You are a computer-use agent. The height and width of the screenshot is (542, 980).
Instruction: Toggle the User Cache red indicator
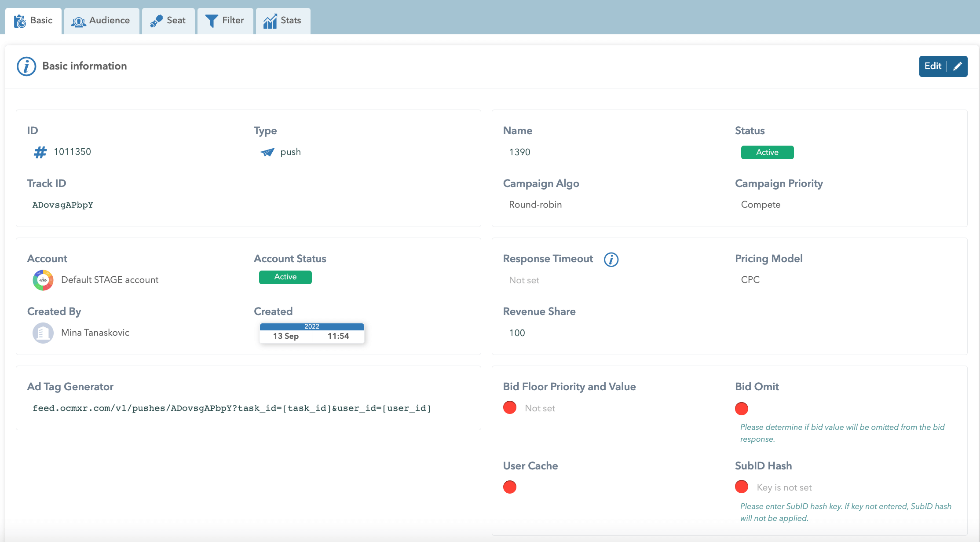tap(510, 487)
